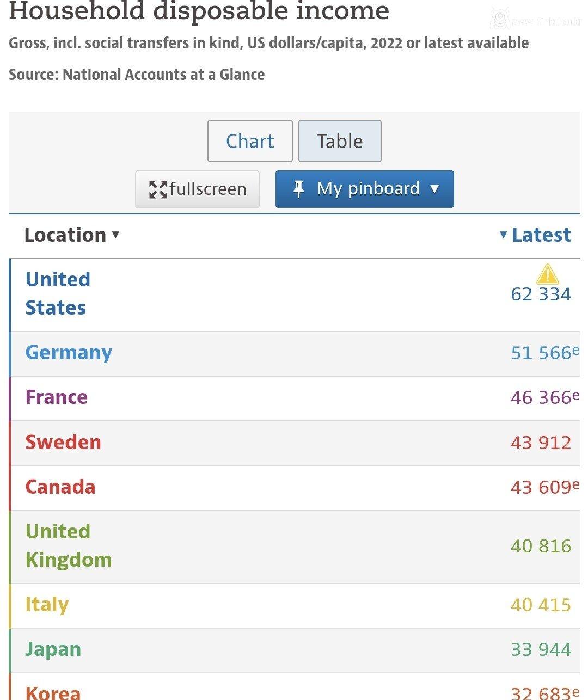Switch to the Chart tab
Screen dimensions: 588x700
(x=250, y=141)
